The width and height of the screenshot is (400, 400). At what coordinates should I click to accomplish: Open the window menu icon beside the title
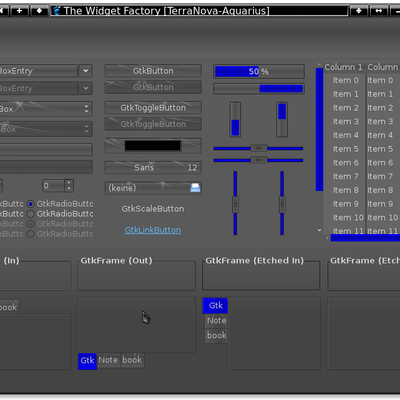(x=57, y=11)
